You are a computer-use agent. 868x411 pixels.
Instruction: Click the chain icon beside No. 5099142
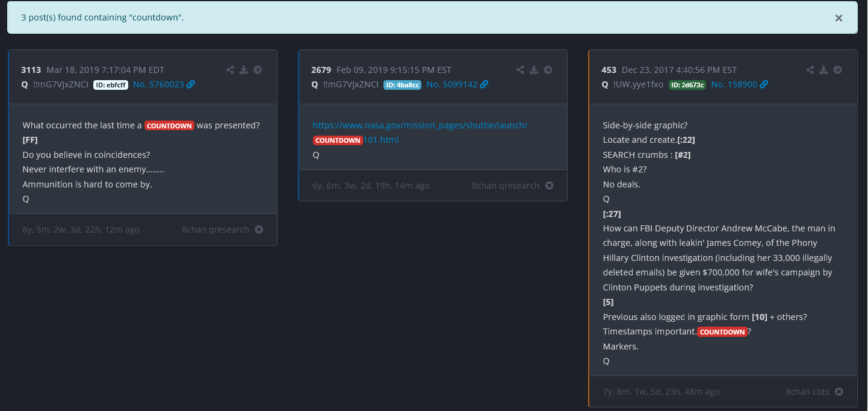pyautogui.click(x=484, y=84)
